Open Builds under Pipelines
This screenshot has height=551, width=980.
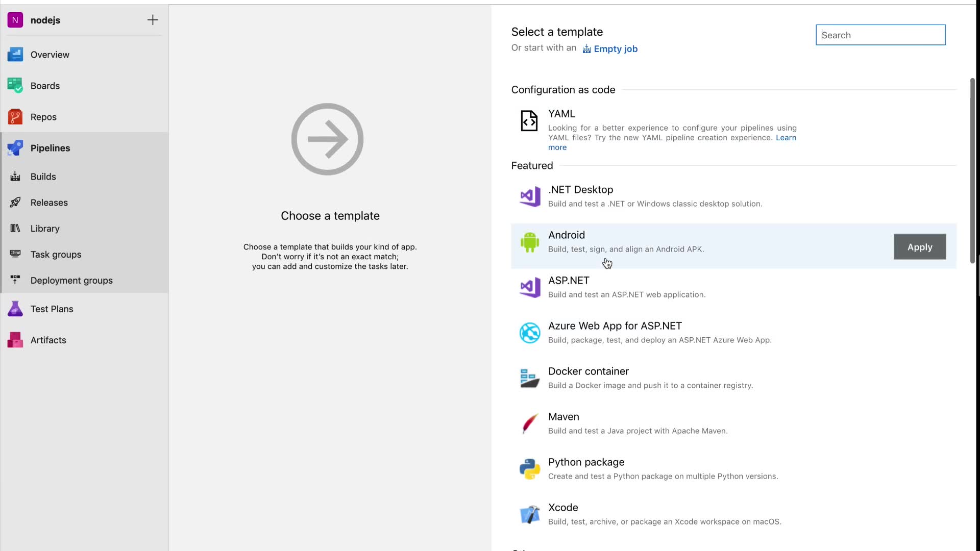pos(43,177)
